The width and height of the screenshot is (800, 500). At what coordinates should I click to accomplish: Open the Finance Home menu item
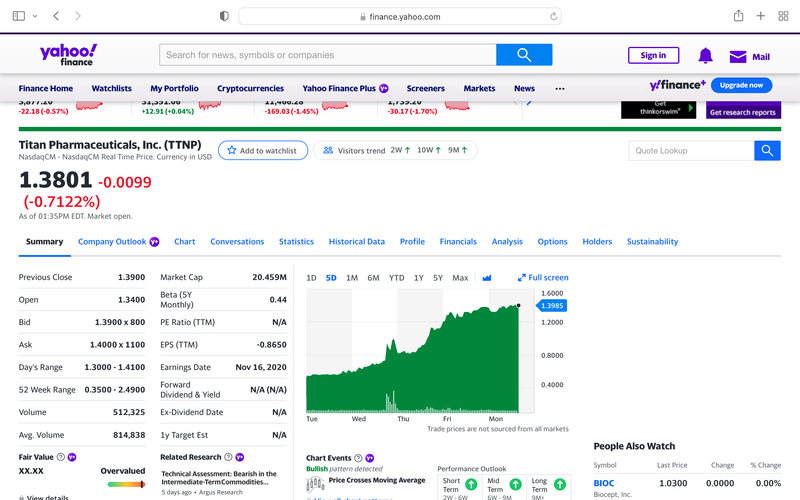tap(46, 88)
